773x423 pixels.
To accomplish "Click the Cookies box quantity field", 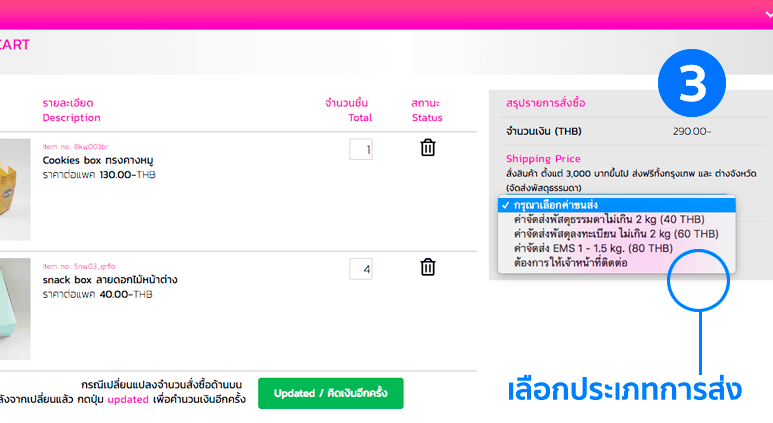I will 361,150.
